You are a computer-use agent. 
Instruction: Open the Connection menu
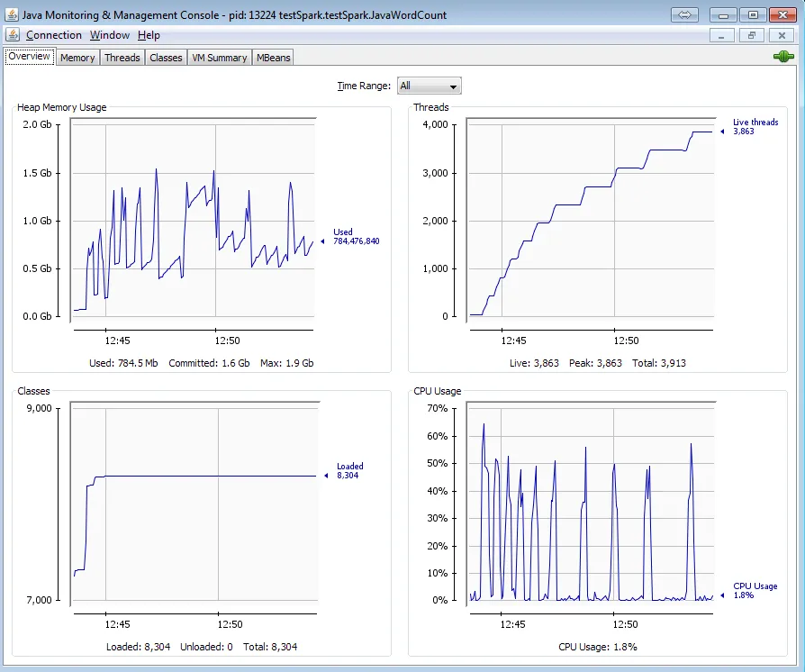54,35
